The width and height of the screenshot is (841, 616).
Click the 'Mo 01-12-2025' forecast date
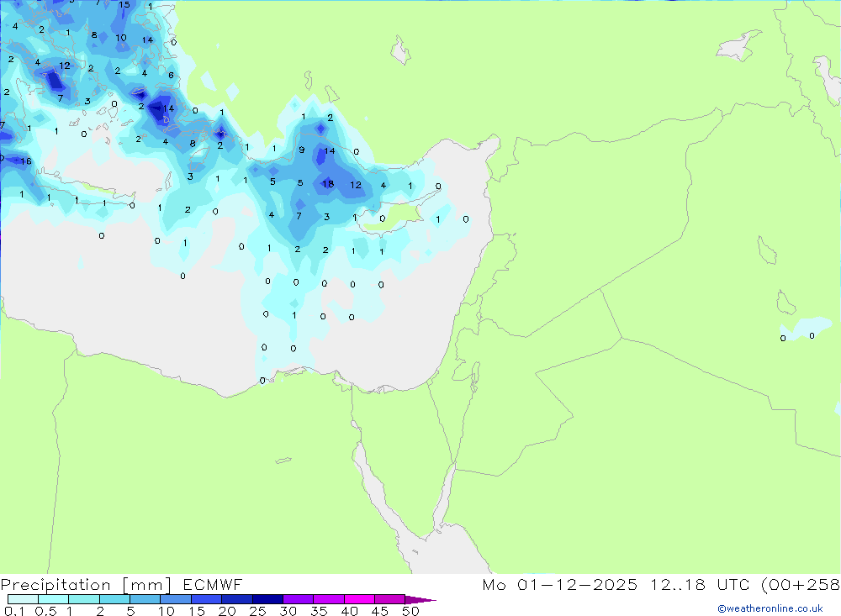point(560,584)
